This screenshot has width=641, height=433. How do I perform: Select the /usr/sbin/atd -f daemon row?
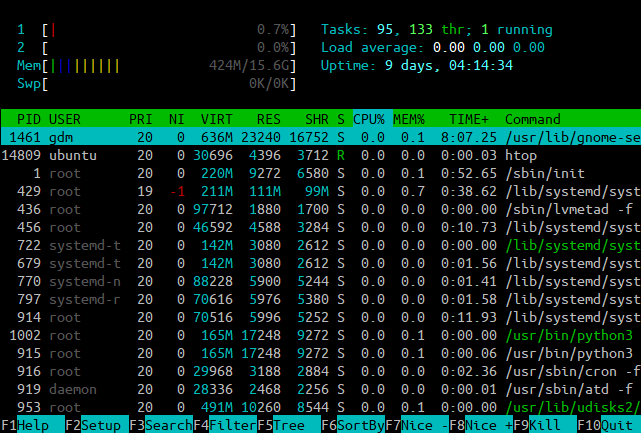[320, 389]
